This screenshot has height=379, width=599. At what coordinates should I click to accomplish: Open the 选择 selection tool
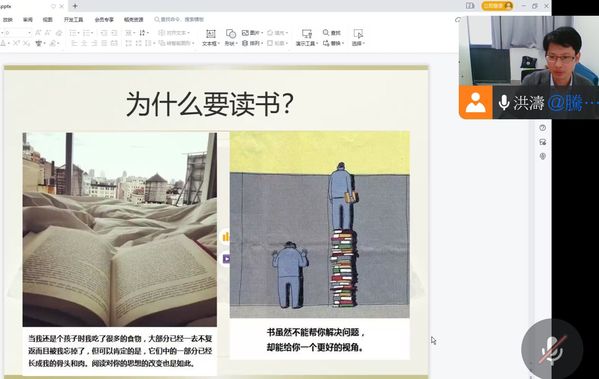coord(358,38)
